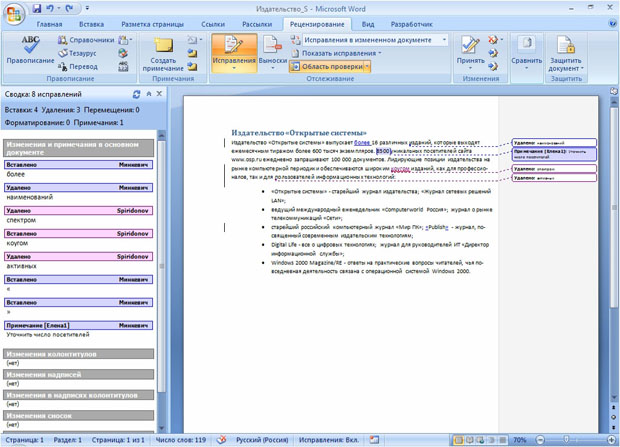Undo the last action

(x=50, y=8)
